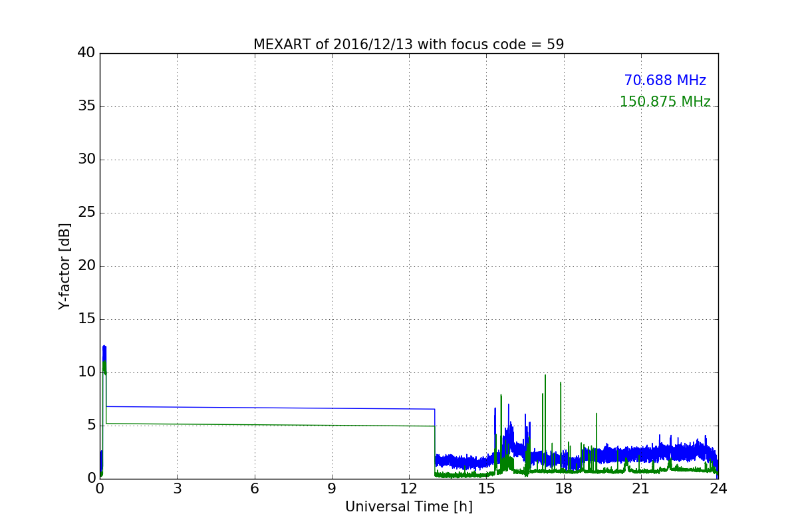Click y-axis tick label '40'

(86, 53)
